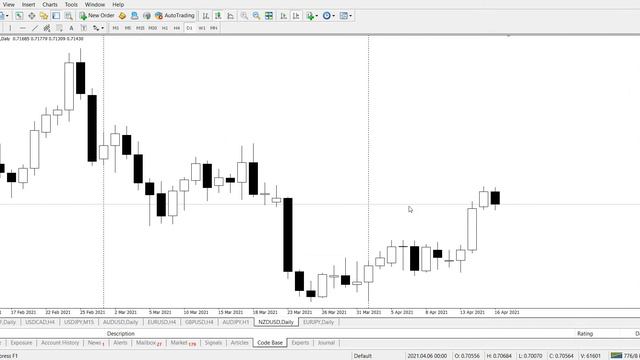The width and height of the screenshot is (640, 360).
Task: Click the blue person community icon
Action: click(x=134, y=16)
